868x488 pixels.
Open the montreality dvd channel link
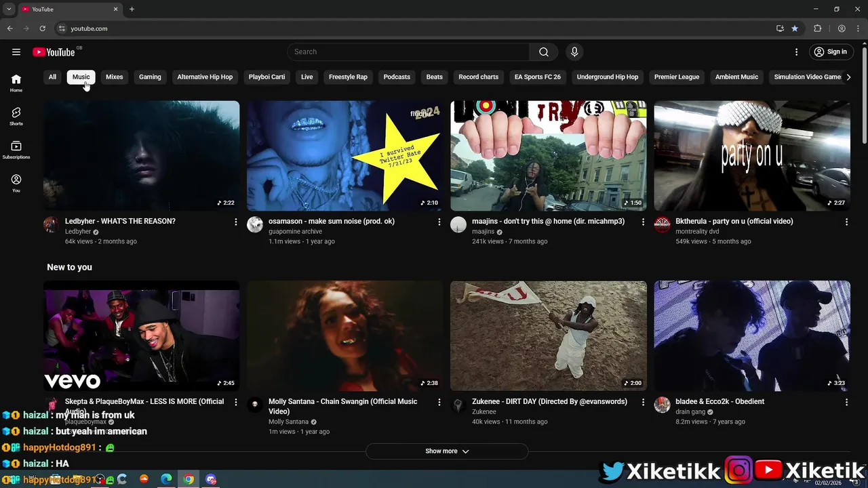point(697,232)
